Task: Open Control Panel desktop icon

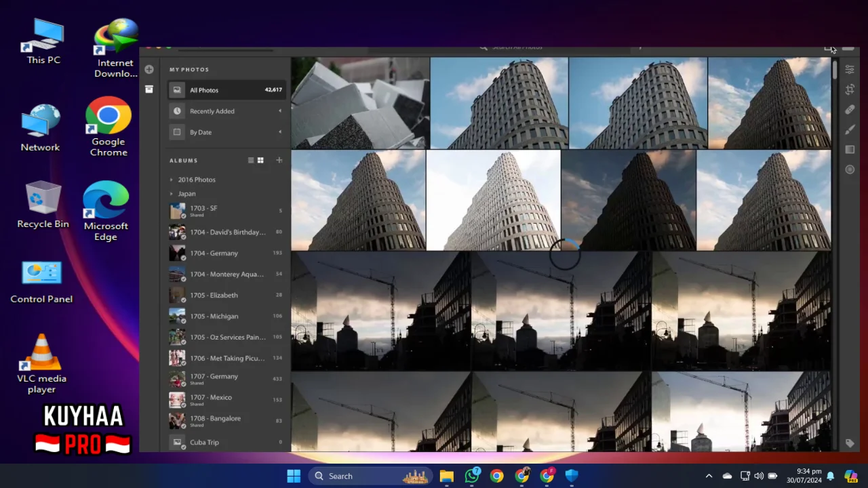Action: [x=41, y=282]
